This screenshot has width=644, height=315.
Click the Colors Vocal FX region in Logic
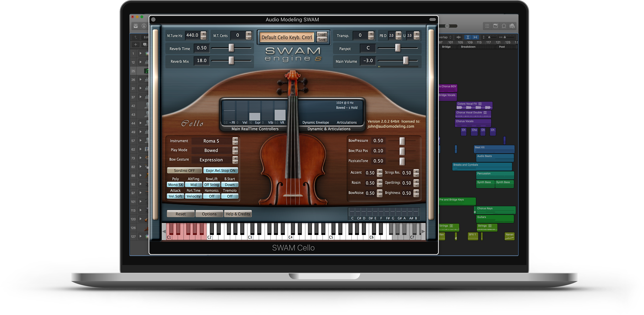pyautogui.click(x=474, y=106)
